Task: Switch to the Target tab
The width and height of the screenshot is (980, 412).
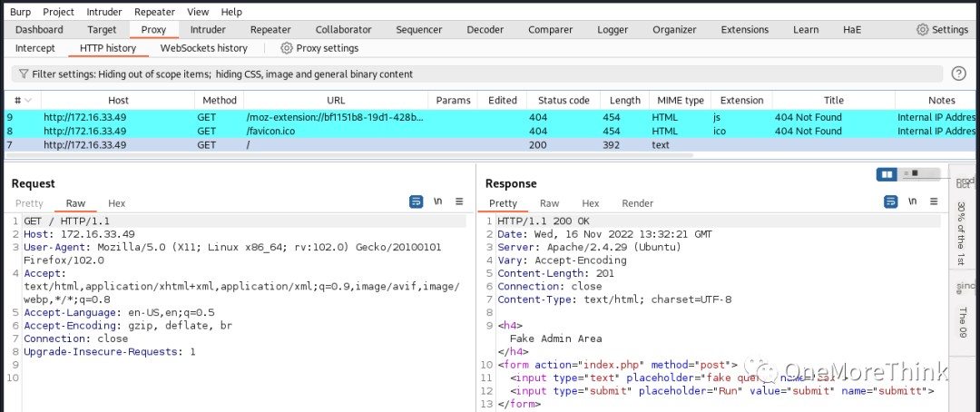Action: coord(102,29)
